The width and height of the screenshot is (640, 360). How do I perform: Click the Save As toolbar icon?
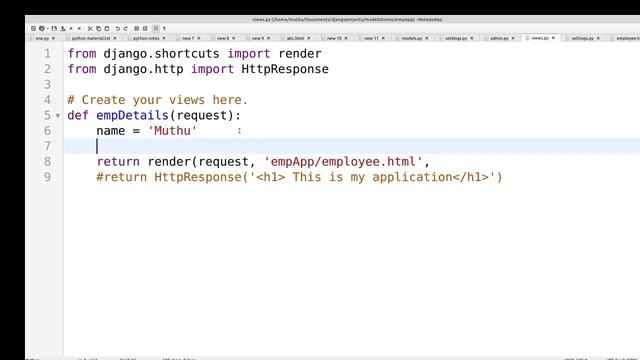(x=63, y=29)
